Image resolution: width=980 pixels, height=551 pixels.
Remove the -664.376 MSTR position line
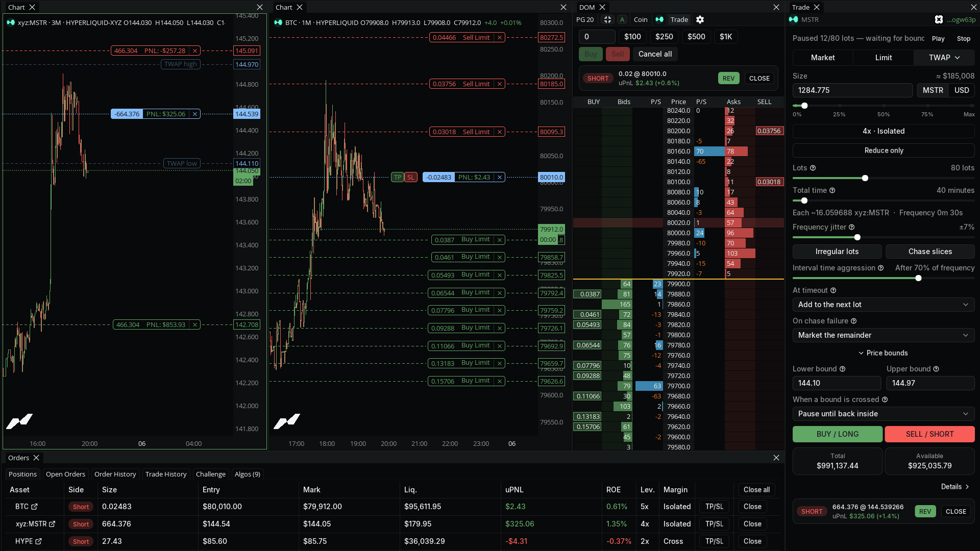point(195,114)
